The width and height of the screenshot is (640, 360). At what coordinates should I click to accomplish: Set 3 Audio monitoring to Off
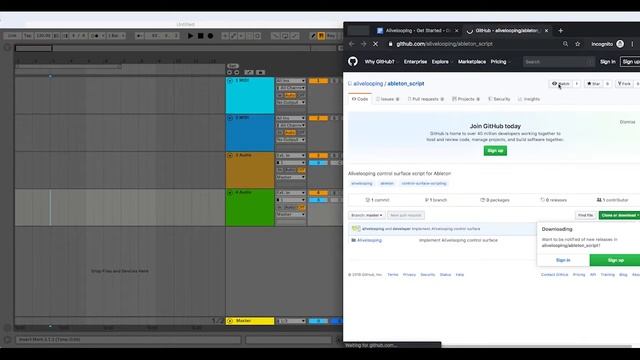[301, 170]
